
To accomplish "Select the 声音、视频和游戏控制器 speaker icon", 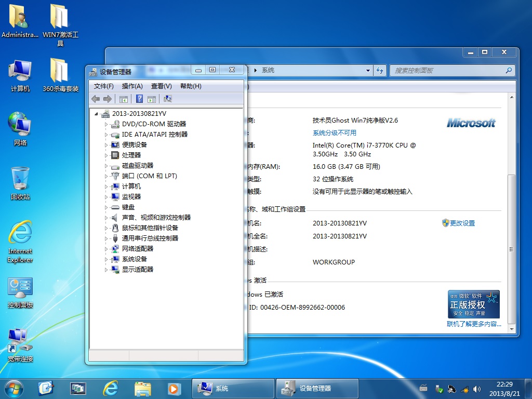I will (x=115, y=218).
